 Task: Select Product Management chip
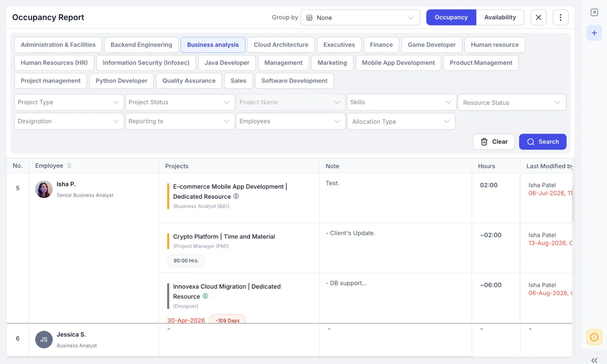[x=481, y=63]
